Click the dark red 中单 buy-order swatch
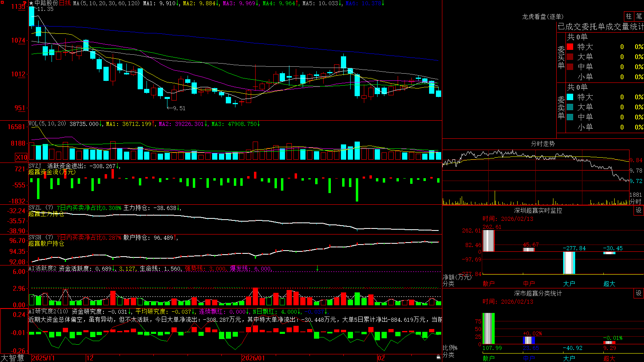Viewport: 644px width, 362px height. click(x=570, y=67)
